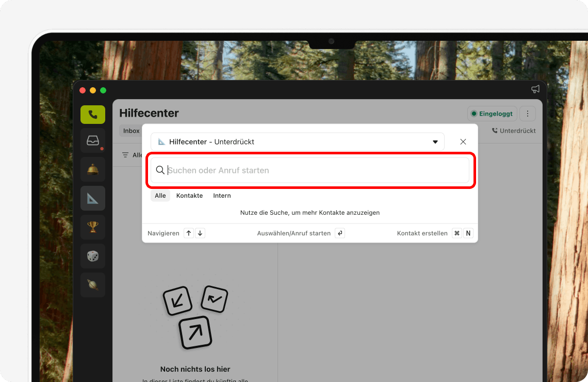588x382 pixels.
Task: Switch to the Inbox tab
Action: [131, 131]
